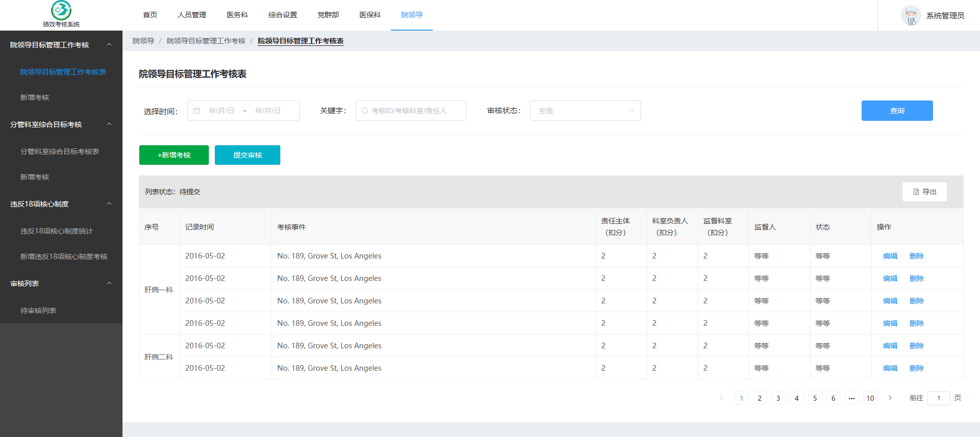Image resolution: width=980 pixels, height=437 pixels.
Task: Go to page 1 in pagination
Action: coord(742,398)
